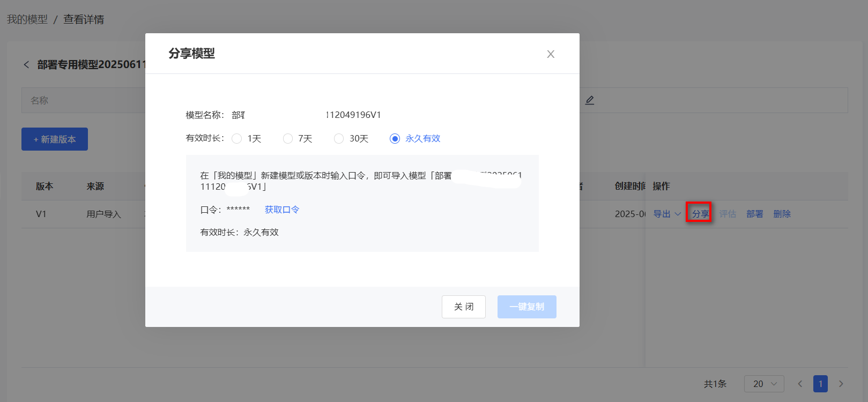Click the 名称 label in the detail row
The height and width of the screenshot is (402, 868).
pyautogui.click(x=40, y=100)
